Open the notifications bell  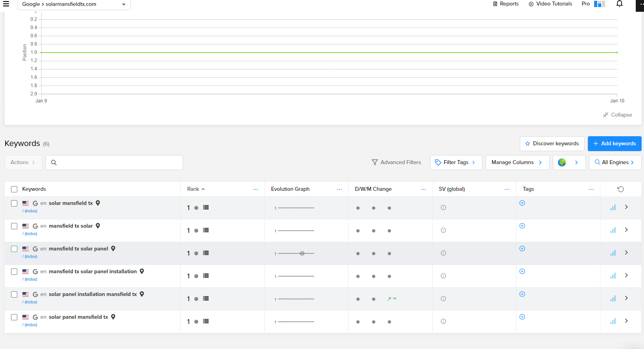pyautogui.click(x=620, y=4)
